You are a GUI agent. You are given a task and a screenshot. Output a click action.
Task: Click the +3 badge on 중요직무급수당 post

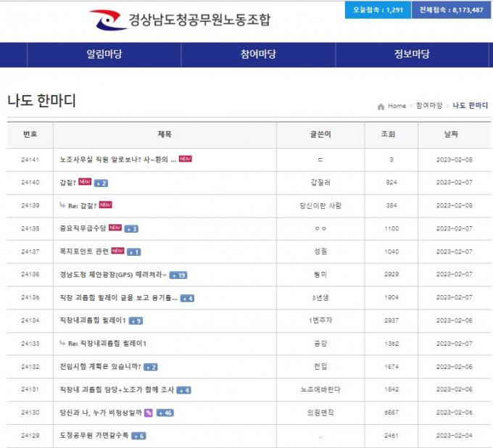pos(131,229)
